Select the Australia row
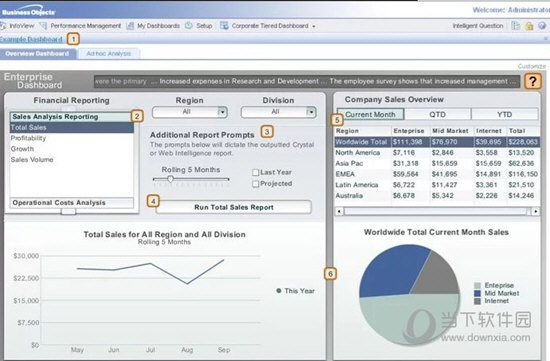 point(437,196)
